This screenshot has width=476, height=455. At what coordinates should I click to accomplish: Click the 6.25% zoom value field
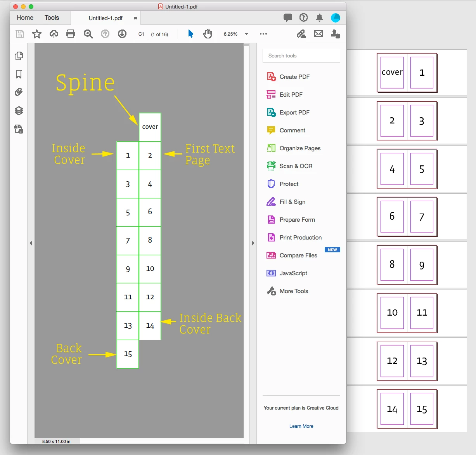point(230,34)
